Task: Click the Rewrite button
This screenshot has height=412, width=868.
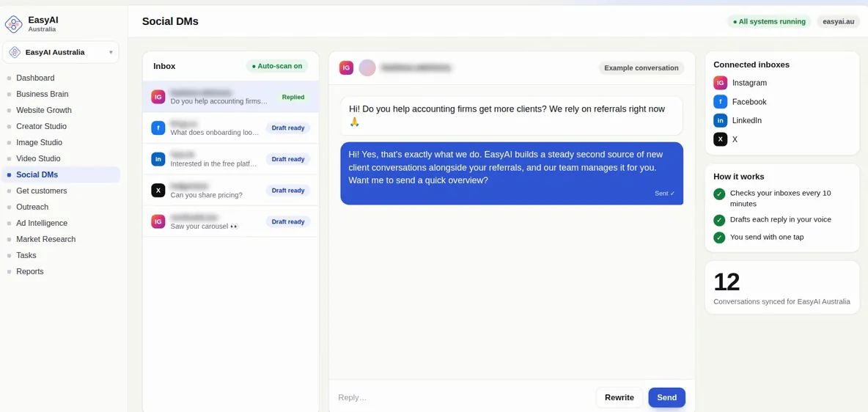Action: (619, 397)
